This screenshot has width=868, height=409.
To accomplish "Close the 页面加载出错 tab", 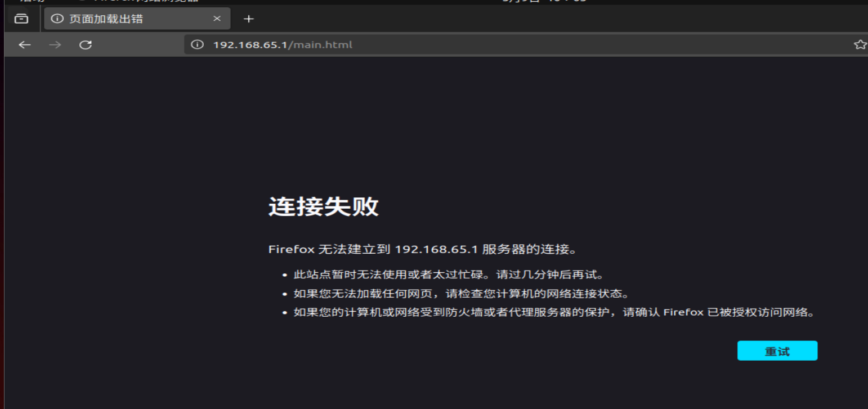I will coord(217,19).
